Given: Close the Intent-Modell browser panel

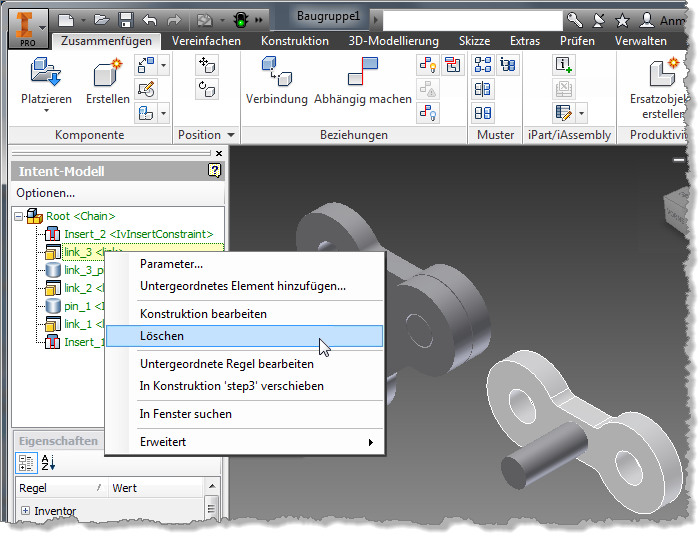Looking at the screenshot, I should pos(219,153).
